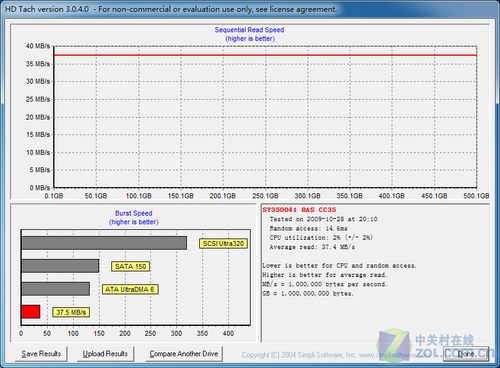Click the 37.5 MB/s burst label

pyautogui.click(x=71, y=312)
